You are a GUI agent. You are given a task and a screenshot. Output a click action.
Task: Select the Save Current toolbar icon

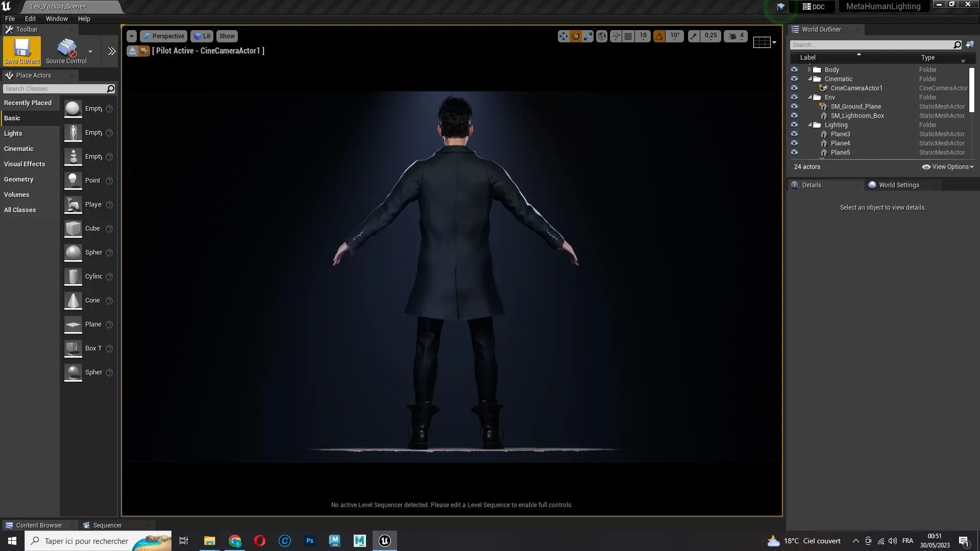click(x=21, y=51)
